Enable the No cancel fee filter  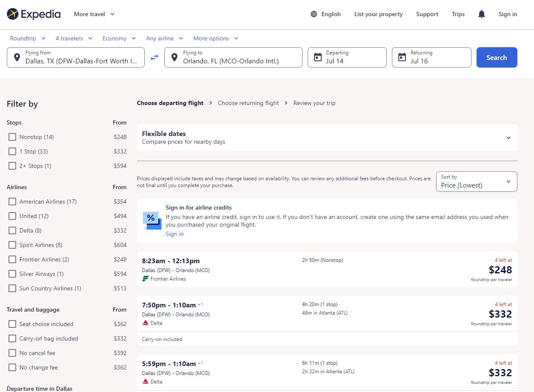(x=12, y=353)
